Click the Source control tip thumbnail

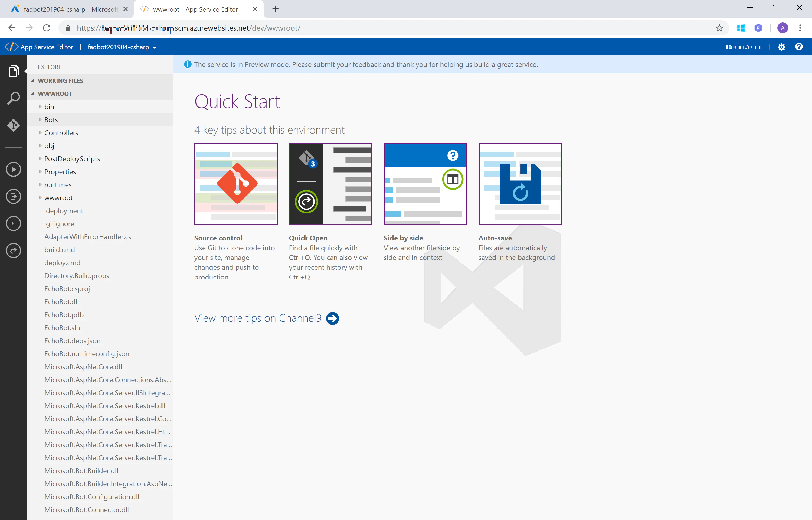coord(236,184)
